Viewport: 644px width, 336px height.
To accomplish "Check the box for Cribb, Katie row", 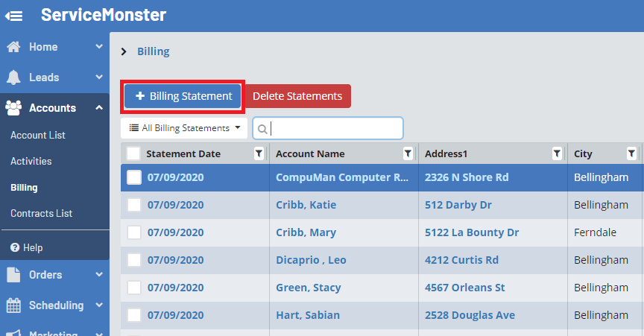I will [133, 205].
